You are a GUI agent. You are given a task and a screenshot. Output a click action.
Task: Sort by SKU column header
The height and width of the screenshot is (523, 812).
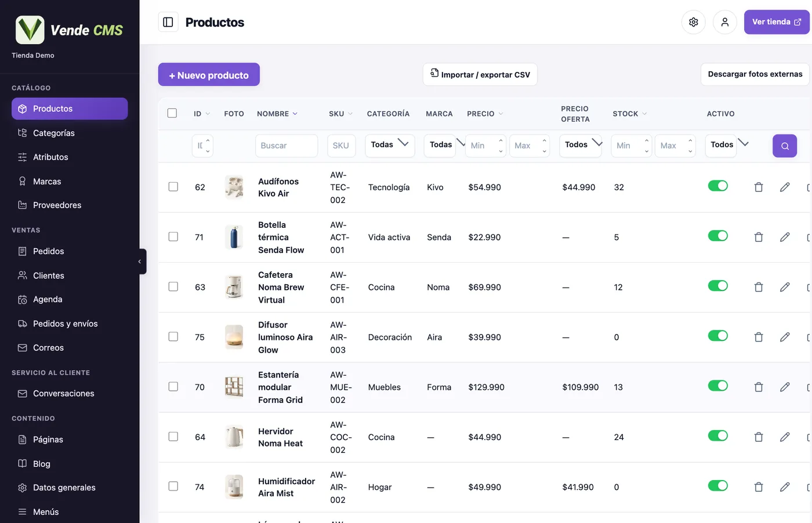pyautogui.click(x=340, y=114)
